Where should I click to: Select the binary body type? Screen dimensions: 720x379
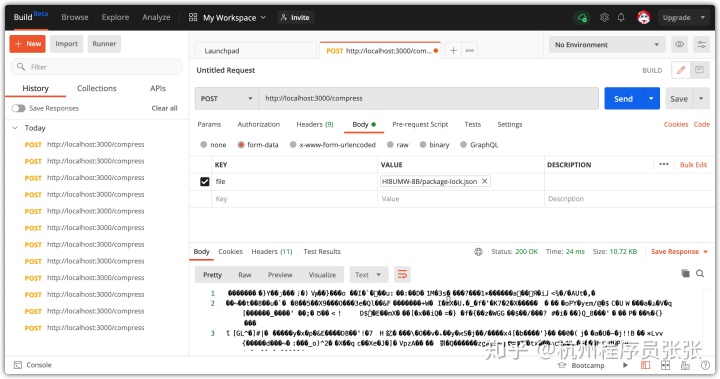click(x=423, y=145)
